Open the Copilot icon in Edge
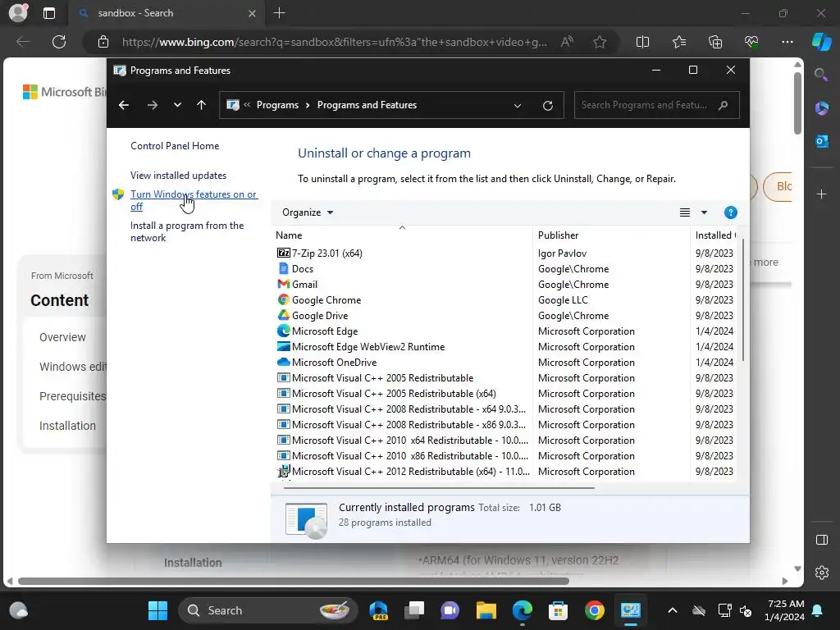The height and width of the screenshot is (630, 840). [x=821, y=42]
